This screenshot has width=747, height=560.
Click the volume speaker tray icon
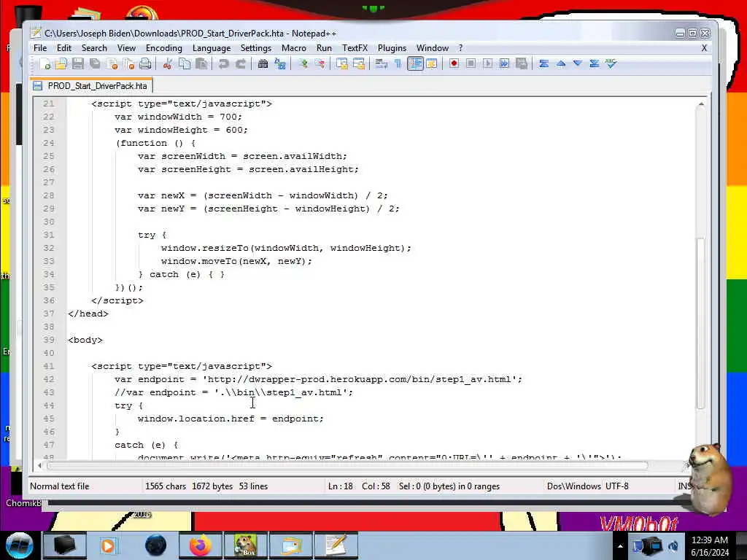(x=673, y=545)
